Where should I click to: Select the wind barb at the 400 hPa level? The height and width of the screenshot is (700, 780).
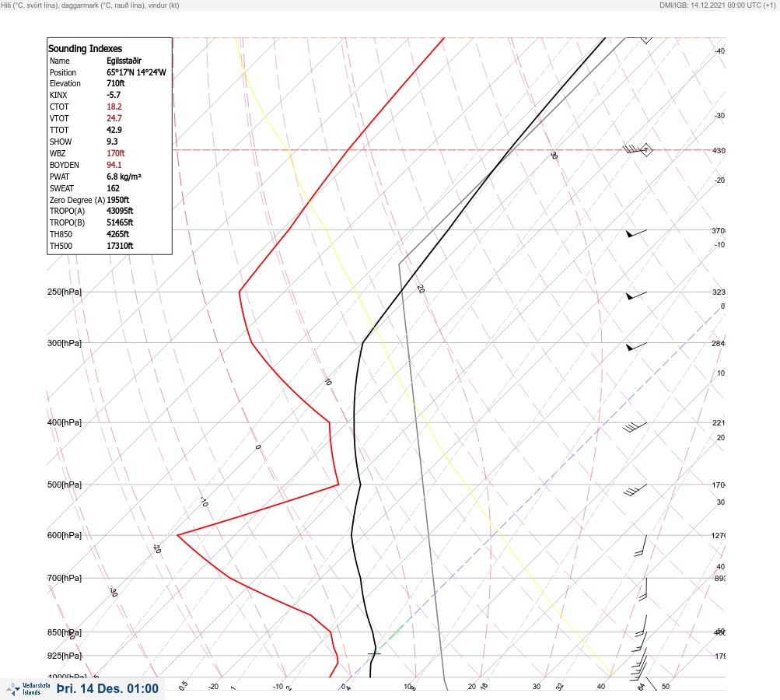pos(635,427)
